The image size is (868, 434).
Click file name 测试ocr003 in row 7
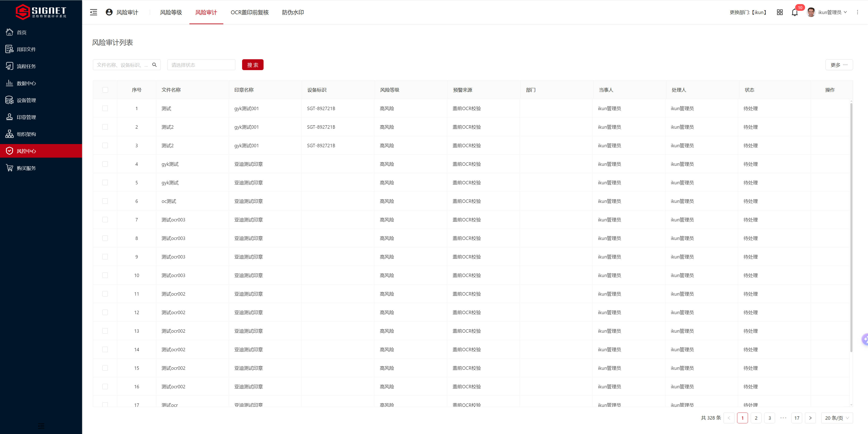(x=173, y=220)
